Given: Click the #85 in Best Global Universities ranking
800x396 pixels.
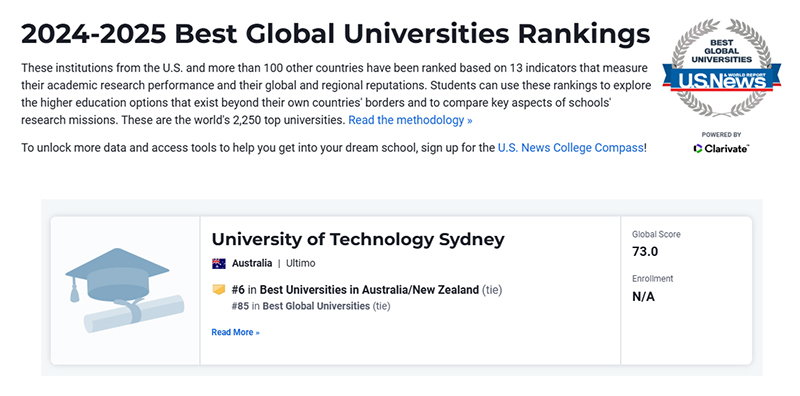Looking at the screenshot, I should 311,306.
